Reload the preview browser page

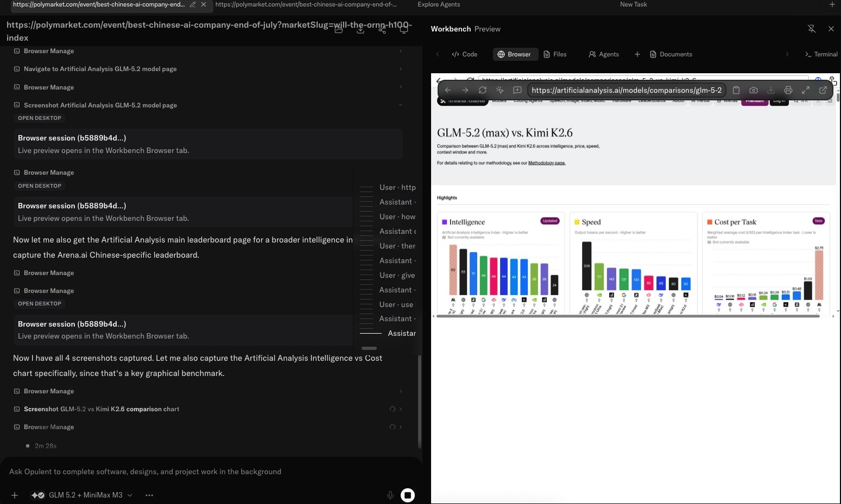point(483,90)
